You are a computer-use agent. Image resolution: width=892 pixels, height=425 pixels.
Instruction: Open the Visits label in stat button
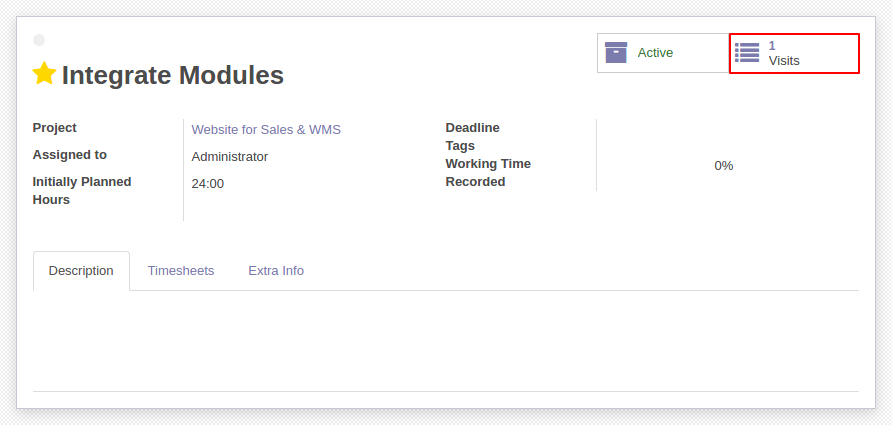(x=784, y=61)
